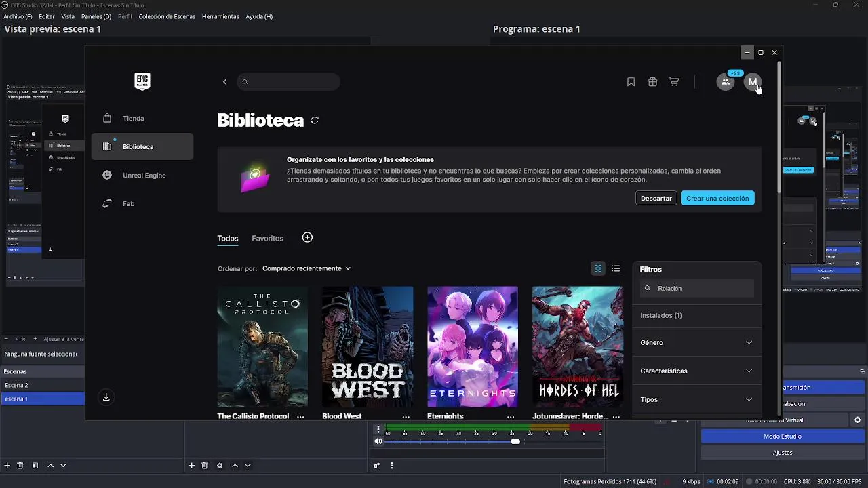Open Editar menu in OBS

pyautogui.click(x=47, y=16)
